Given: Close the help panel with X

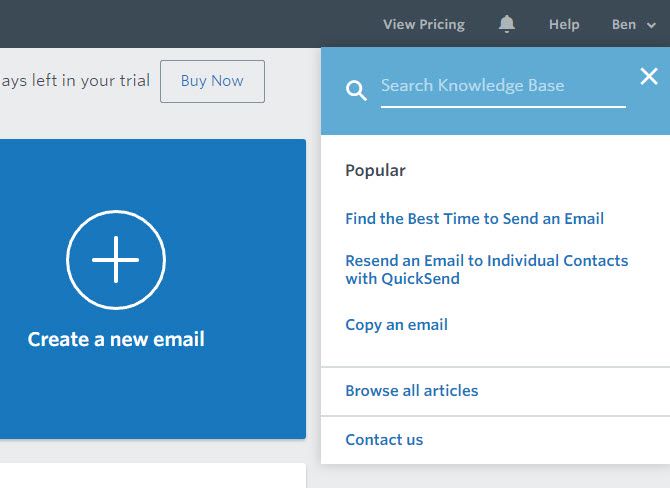Looking at the screenshot, I should click(649, 76).
